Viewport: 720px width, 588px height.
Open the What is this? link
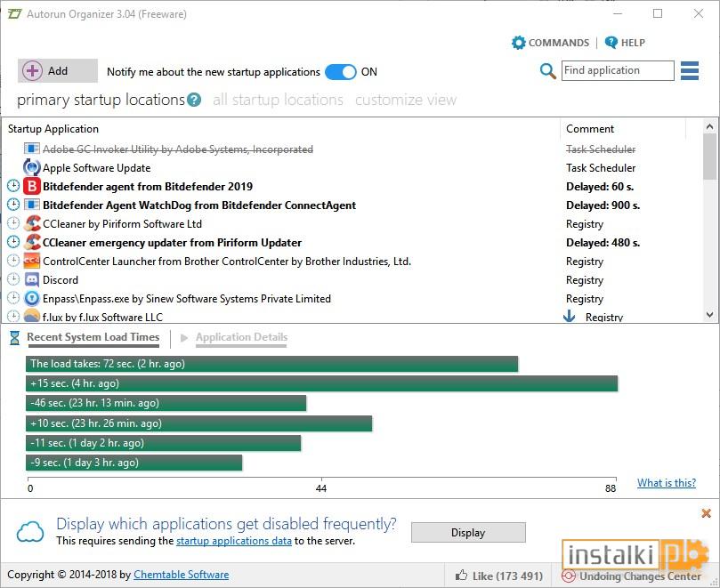667,482
